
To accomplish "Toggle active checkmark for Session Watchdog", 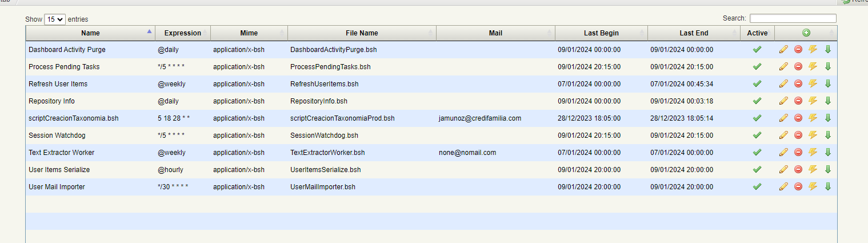I will [757, 136].
